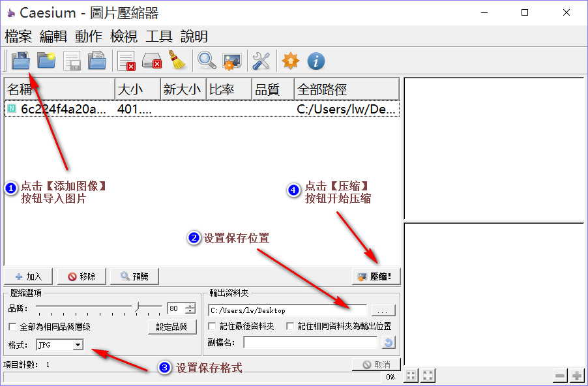This screenshot has width=588, height=386.
Task: Click the quality value field showing 80
Action: [x=176, y=308]
